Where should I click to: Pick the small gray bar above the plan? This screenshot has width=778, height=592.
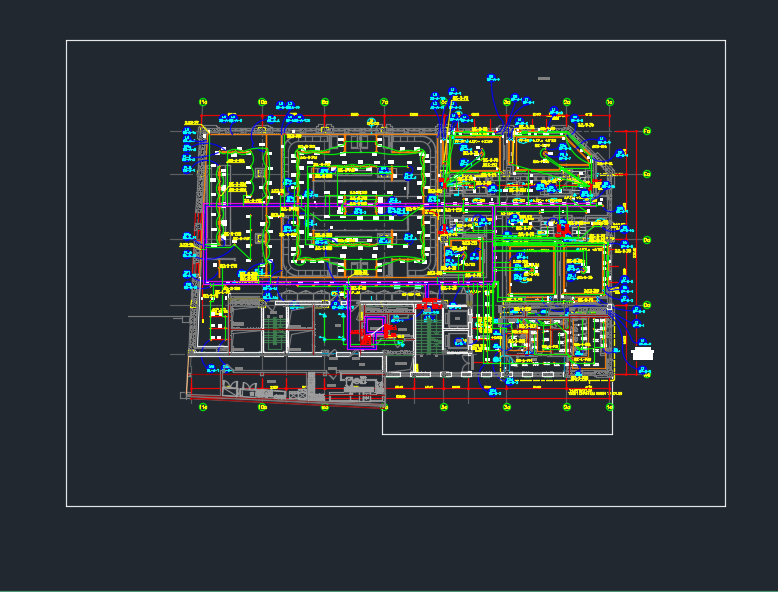pyautogui.click(x=544, y=78)
